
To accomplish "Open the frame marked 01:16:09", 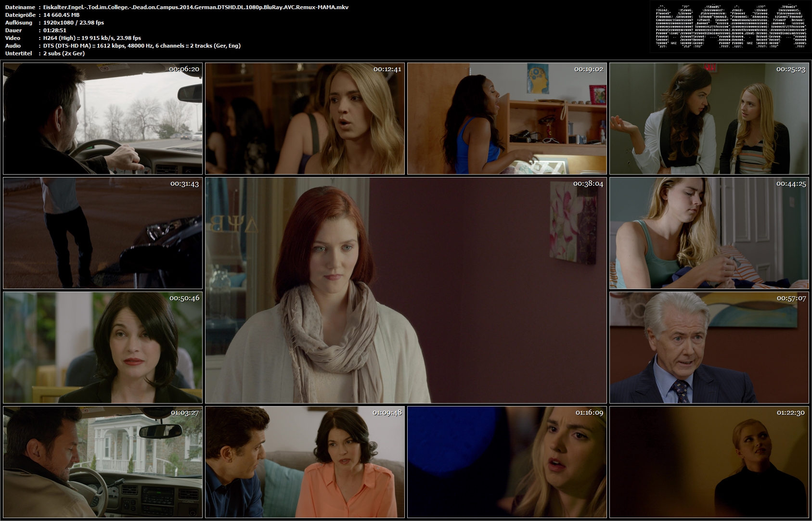I will point(507,462).
